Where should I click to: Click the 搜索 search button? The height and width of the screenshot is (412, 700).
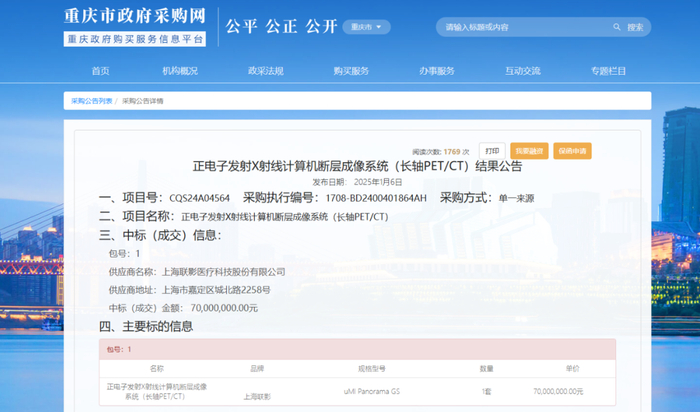click(635, 27)
